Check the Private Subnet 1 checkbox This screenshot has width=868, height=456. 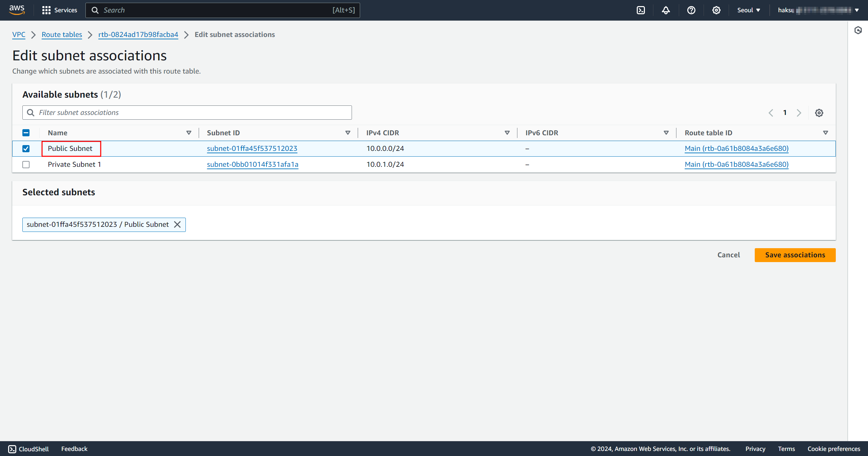26,164
